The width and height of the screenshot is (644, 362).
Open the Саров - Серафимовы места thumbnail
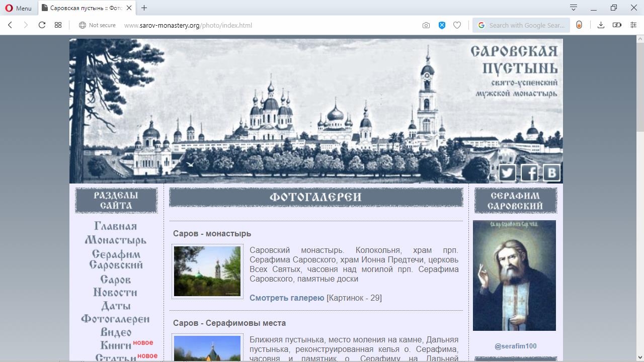207,348
